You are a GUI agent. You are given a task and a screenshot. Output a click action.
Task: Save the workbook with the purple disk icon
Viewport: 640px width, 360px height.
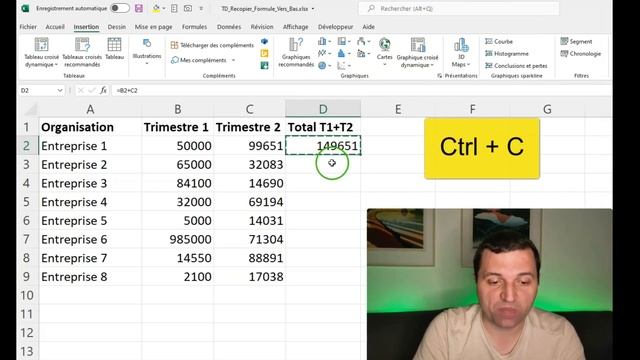tap(139, 8)
